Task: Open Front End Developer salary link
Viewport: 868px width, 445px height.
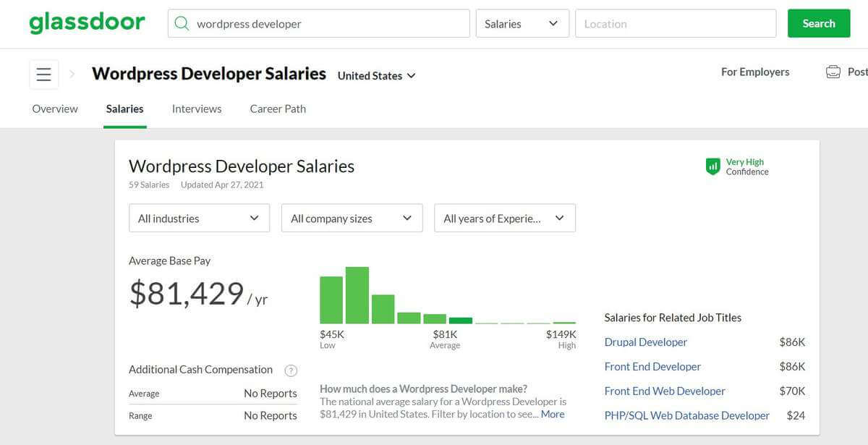Action: point(652,366)
